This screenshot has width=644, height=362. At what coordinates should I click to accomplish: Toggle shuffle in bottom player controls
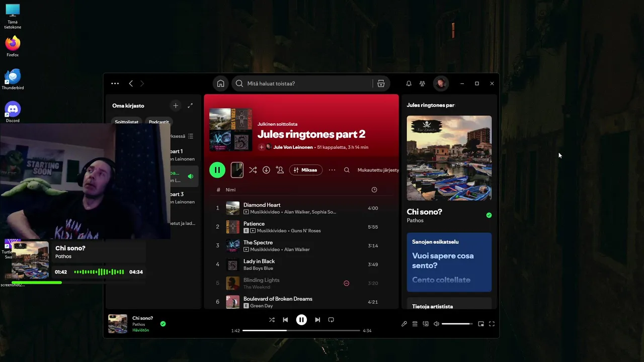click(x=272, y=320)
